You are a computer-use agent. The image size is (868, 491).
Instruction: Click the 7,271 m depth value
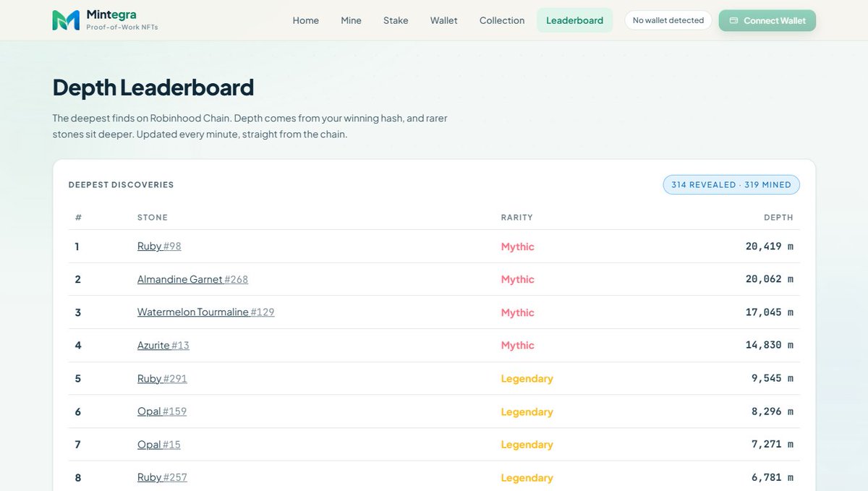coord(773,445)
